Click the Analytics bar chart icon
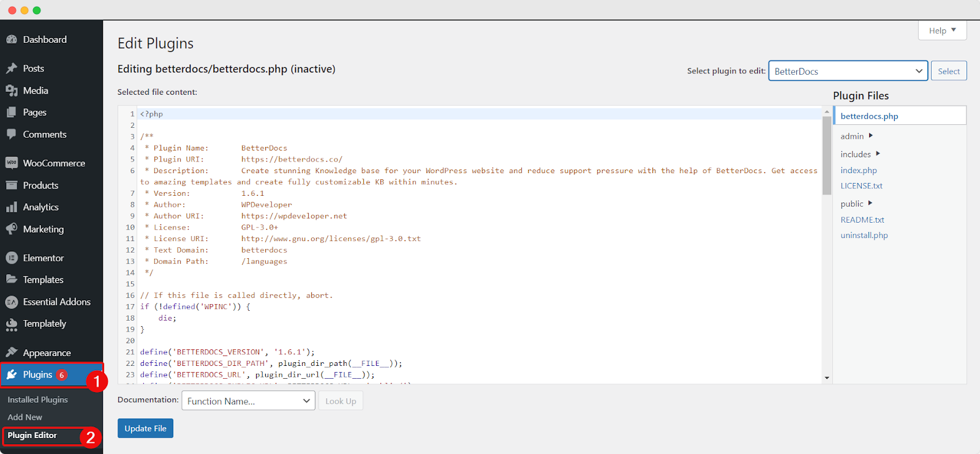This screenshot has width=980, height=454. pyautogui.click(x=12, y=207)
